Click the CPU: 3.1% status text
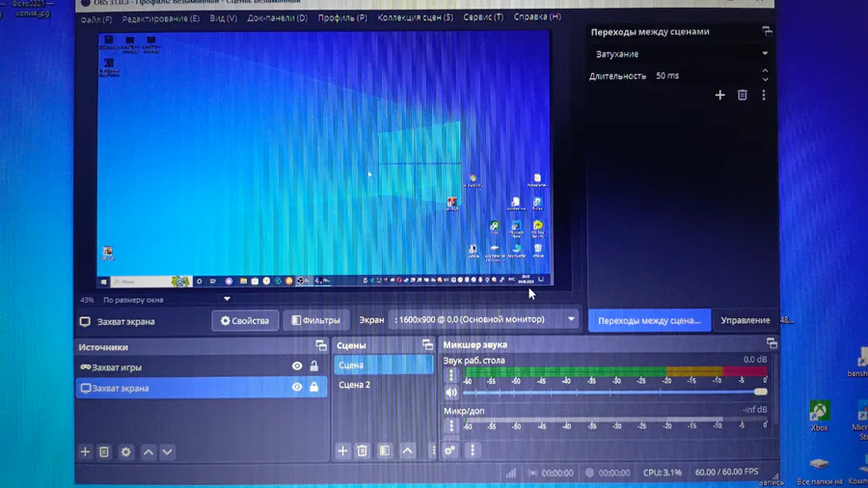The height and width of the screenshot is (488, 868). pyautogui.click(x=662, y=473)
